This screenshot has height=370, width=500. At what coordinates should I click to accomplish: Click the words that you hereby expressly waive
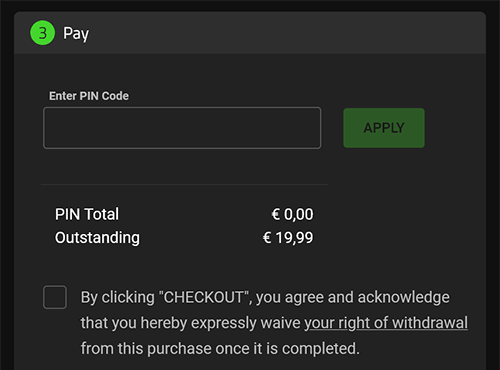(x=190, y=323)
